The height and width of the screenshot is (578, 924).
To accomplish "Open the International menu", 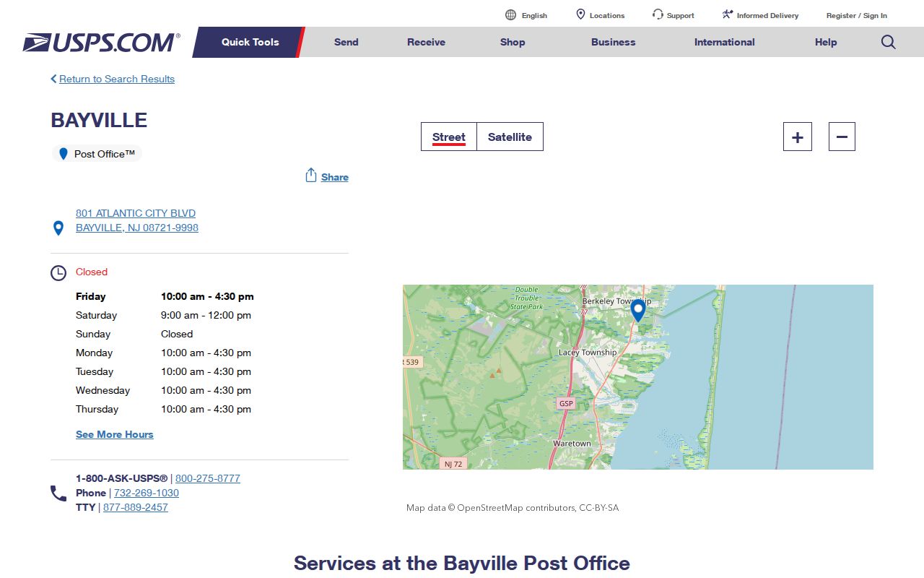I will pyautogui.click(x=725, y=42).
